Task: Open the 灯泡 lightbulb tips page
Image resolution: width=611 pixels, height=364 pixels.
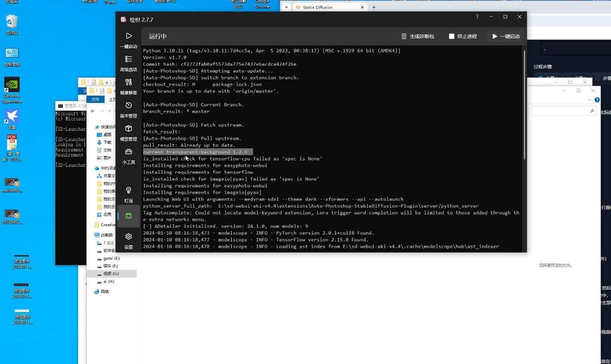Action: click(x=129, y=194)
